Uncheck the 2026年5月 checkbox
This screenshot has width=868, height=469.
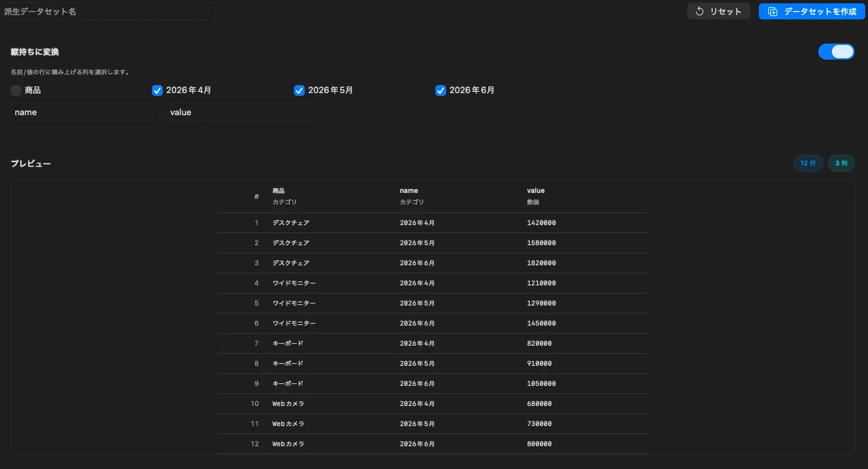coord(299,90)
